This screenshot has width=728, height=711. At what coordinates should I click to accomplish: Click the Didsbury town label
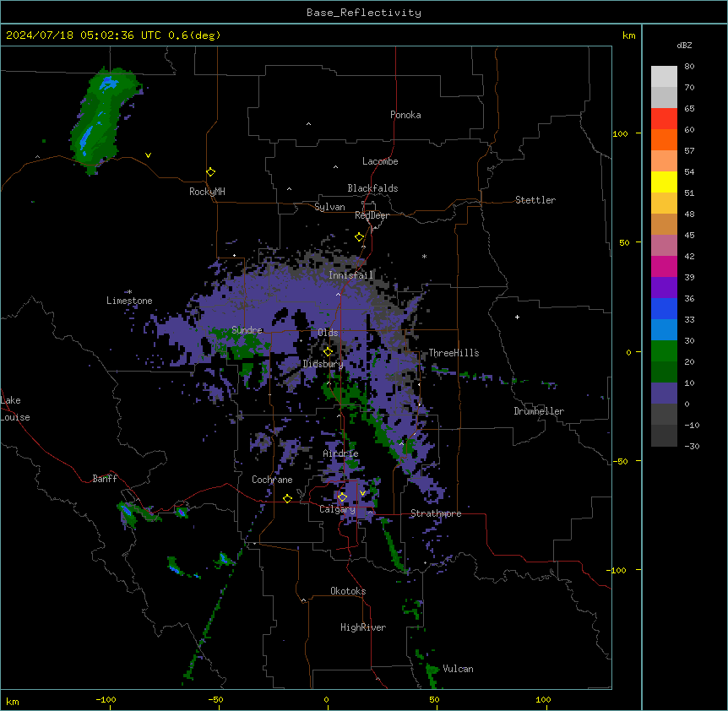(323, 364)
